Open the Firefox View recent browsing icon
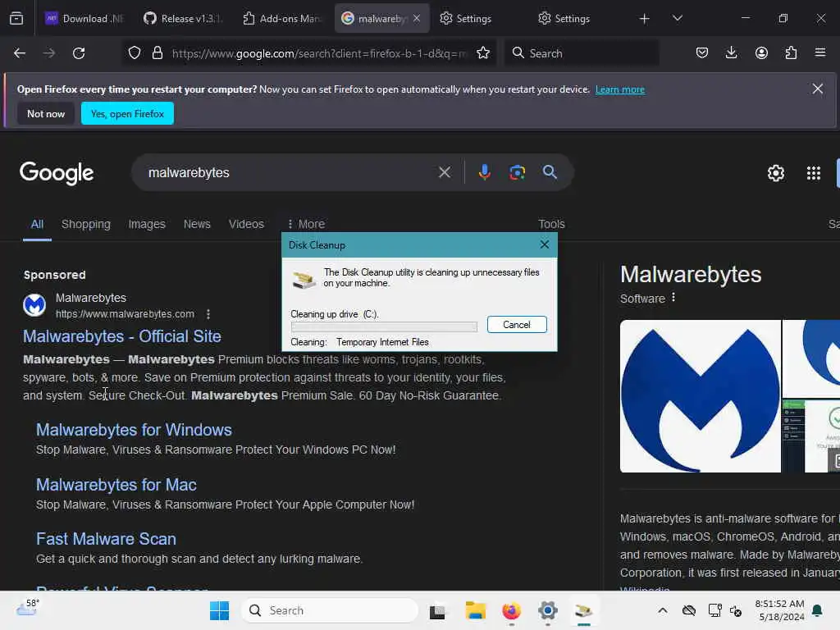The height and width of the screenshot is (630, 840). click(16, 19)
